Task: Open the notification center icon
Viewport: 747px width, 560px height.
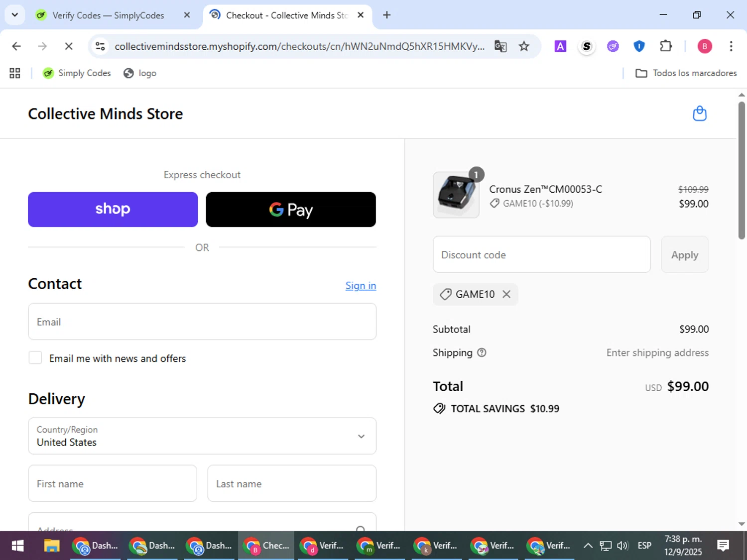Action: tap(723, 546)
